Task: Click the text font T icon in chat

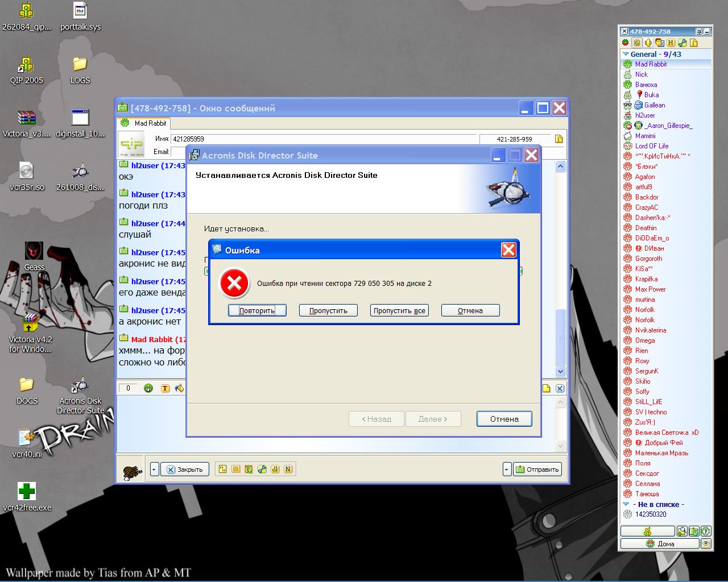Action: point(165,388)
